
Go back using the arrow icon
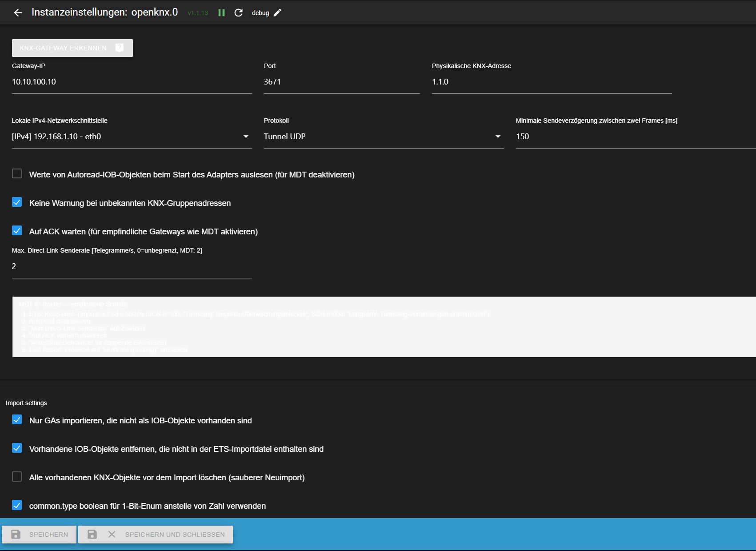coord(18,13)
